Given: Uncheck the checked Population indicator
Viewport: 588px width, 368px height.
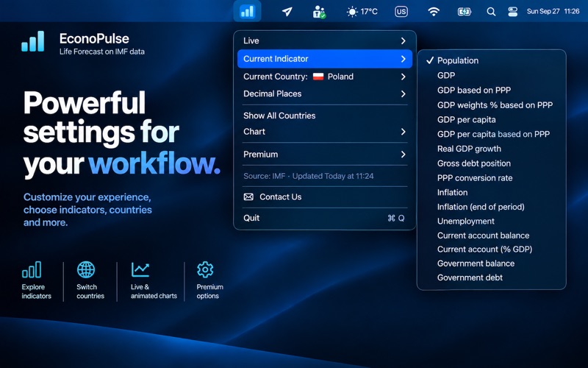Looking at the screenshot, I should tap(491, 60).
